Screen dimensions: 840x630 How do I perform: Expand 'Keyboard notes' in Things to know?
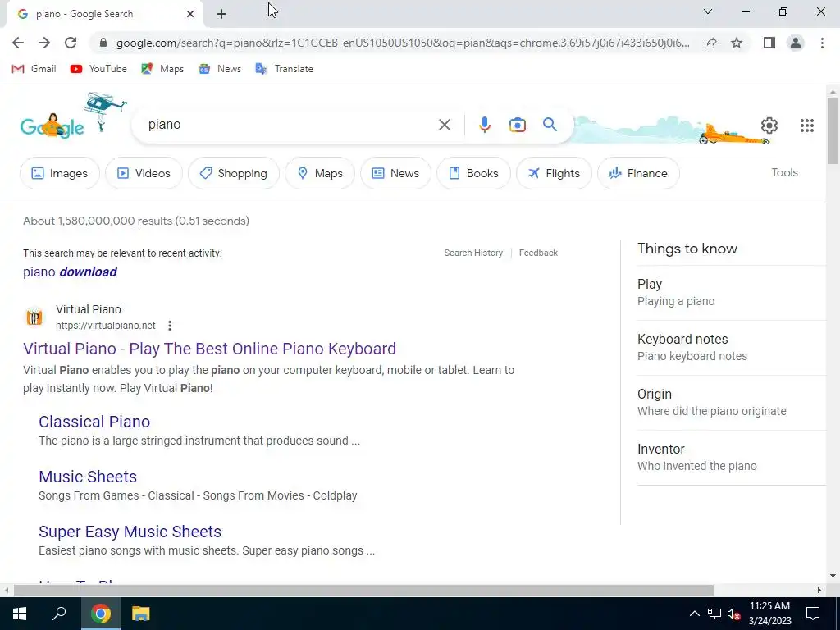coord(731,347)
